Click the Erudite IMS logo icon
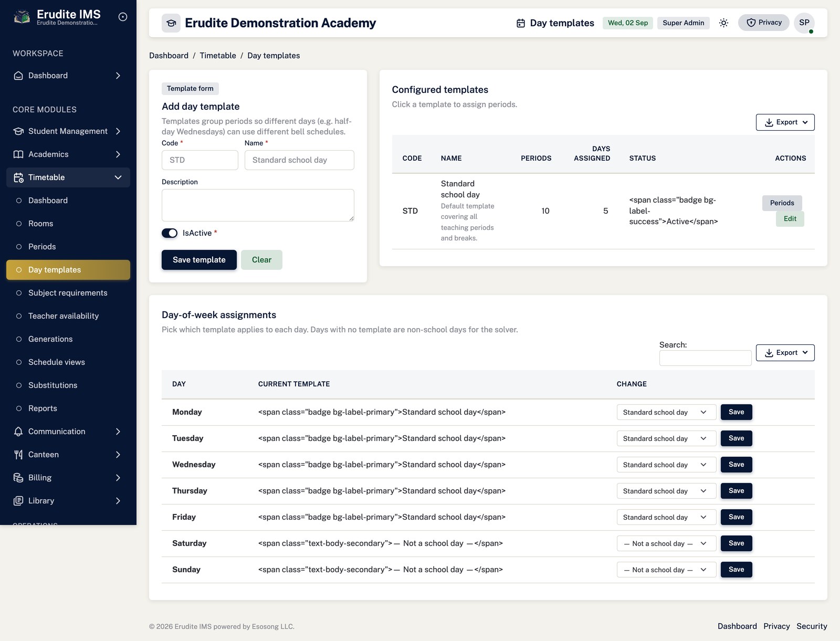 point(22,17)
